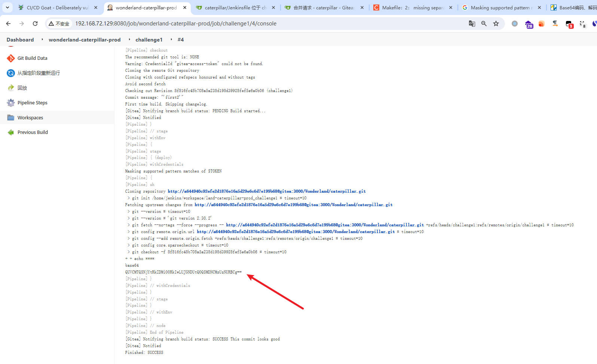
Task: Click the translate page icon
Action: (472, 24)
